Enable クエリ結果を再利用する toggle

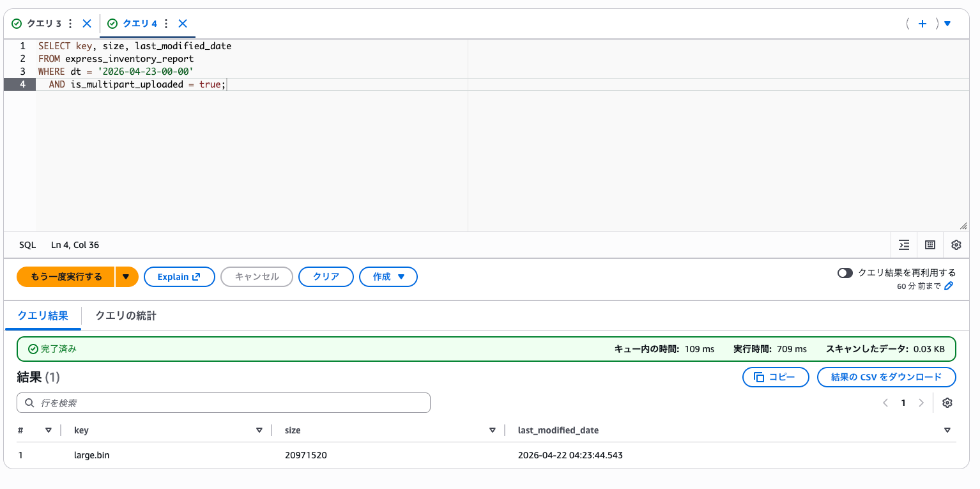coord(845,273)
